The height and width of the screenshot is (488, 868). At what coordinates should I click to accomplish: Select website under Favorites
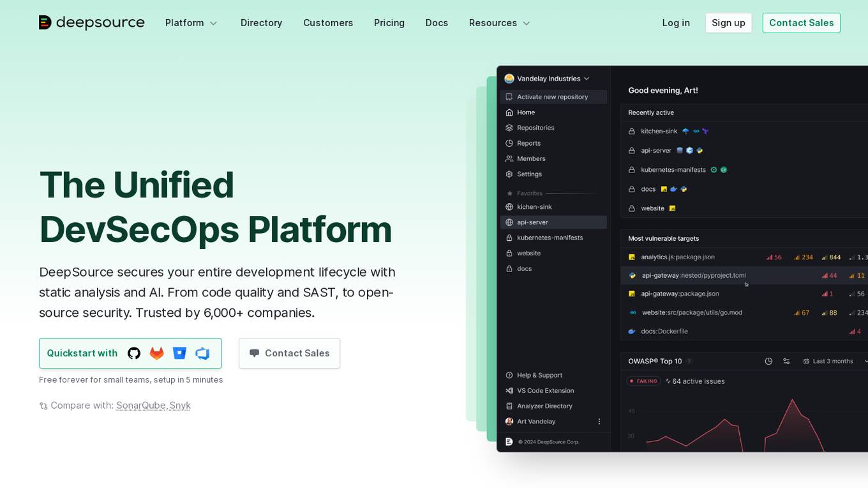[x=553, y=253]
